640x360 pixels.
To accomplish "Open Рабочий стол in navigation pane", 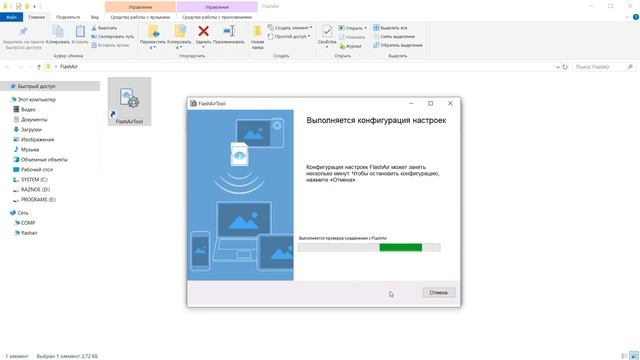I will [37, 169].
